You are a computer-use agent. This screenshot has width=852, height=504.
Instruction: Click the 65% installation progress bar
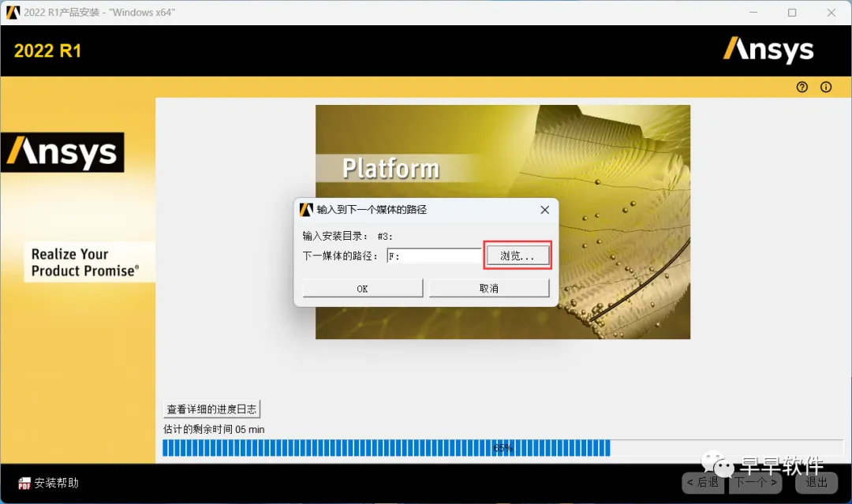(503, 448)
